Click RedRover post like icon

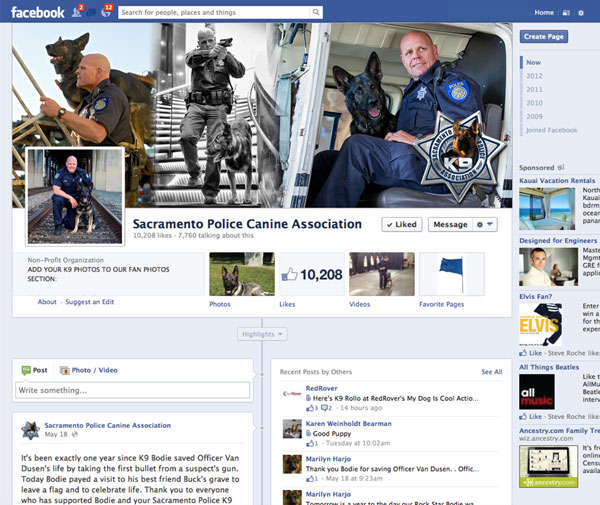(x=310, y=408)
